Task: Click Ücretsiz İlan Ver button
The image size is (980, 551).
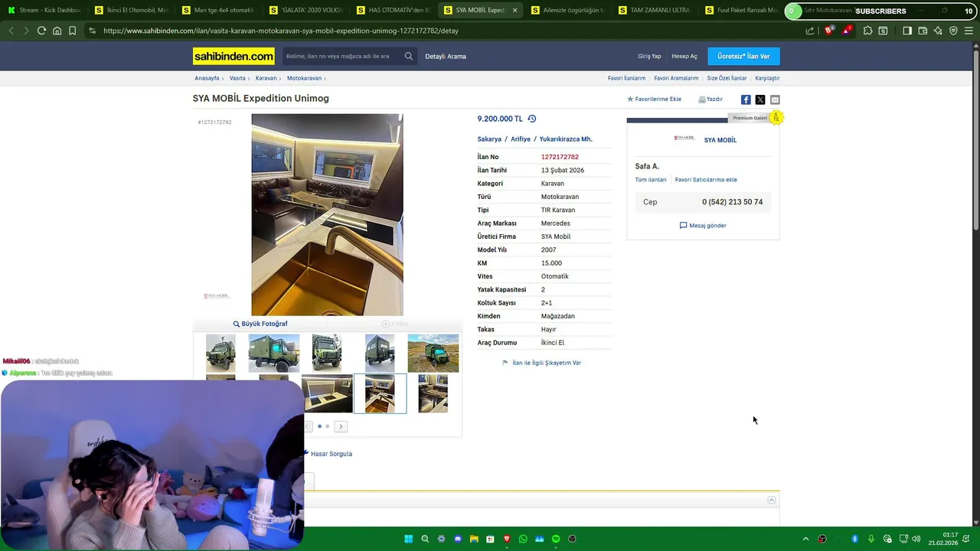Action: point(743,56)
